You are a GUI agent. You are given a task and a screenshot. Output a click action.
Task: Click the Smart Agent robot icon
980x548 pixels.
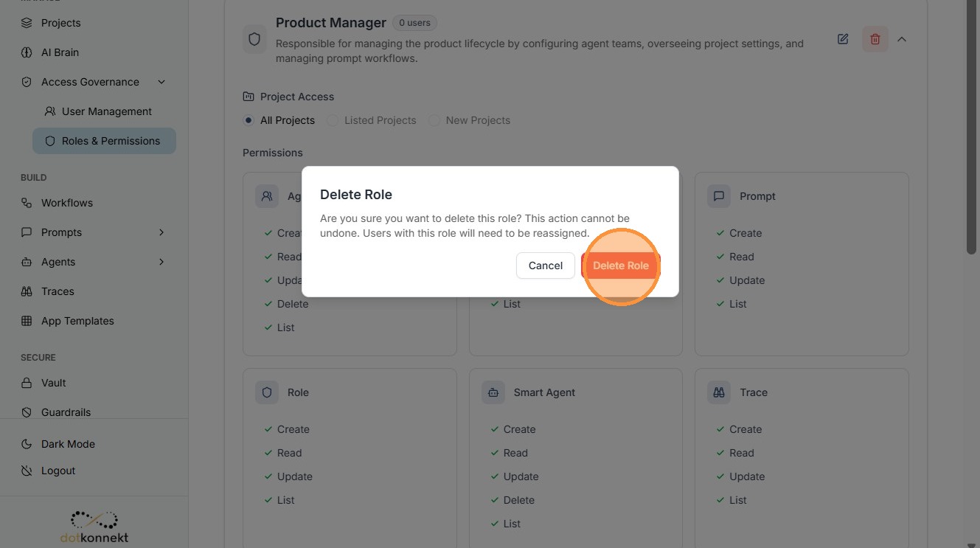click(493, 392)
